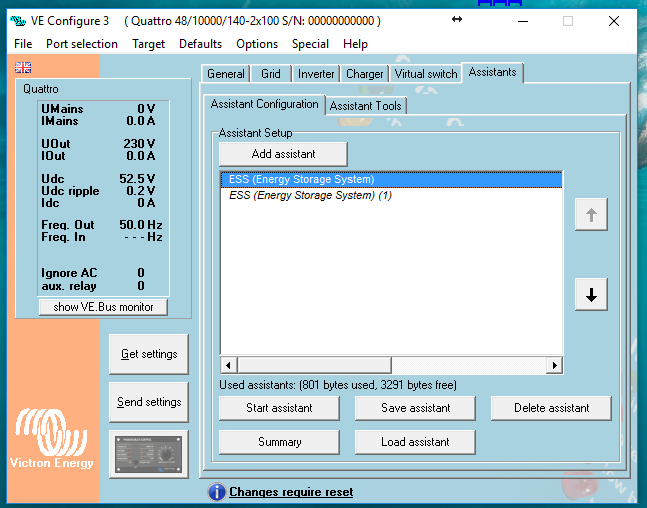This screenshot has width=647, height=508.
Task: Open the Multi Control panel image button
Action: [149, 454]
